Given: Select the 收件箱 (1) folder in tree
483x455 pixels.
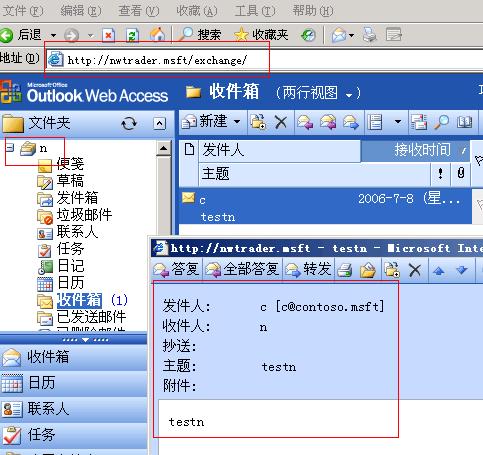Looking at the screenshot, I should click(82, 300).
